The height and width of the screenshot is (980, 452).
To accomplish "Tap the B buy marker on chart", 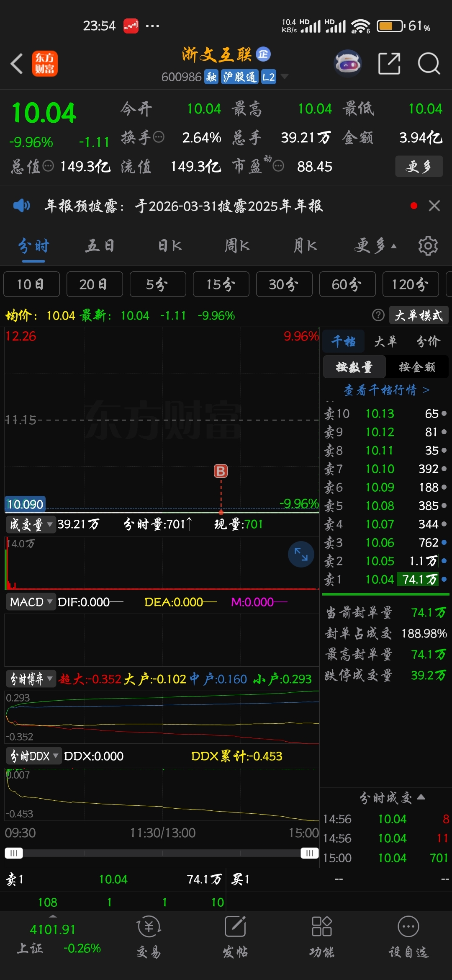I will tap(221, 471).
